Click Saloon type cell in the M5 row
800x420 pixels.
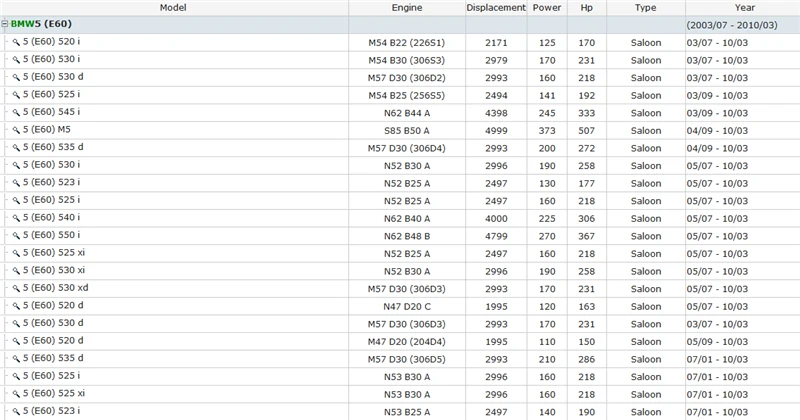[x=645, y=131]
